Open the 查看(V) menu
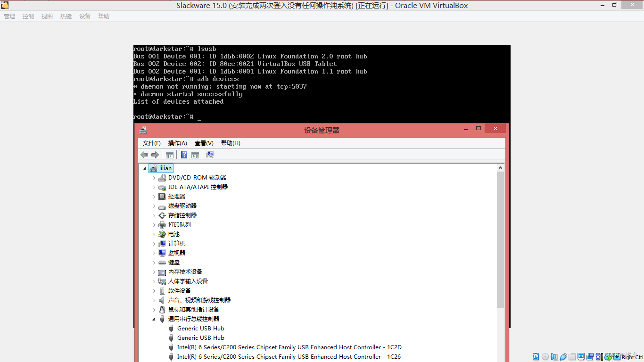644x362 pixels. click(204, 143)
